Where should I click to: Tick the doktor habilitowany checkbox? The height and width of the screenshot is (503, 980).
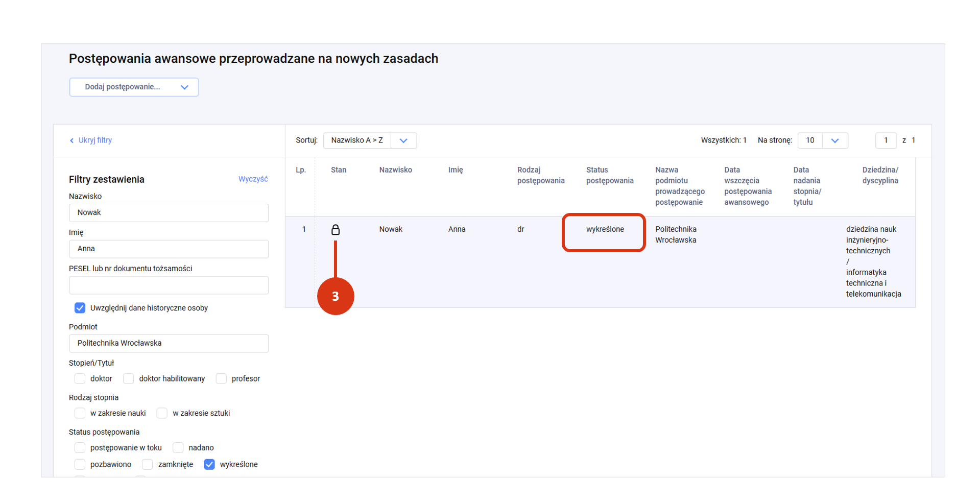[129, 378]
